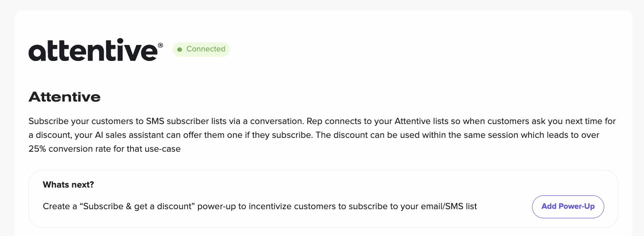Click the Add Power-Up button
The width and height of the screenshot is (644, 236).
point(567,207)
